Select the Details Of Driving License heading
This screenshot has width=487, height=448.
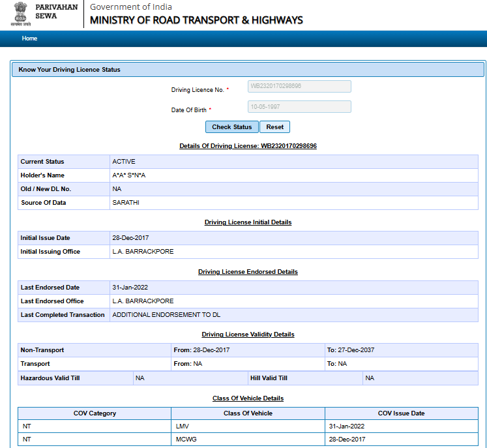(248, 146)
